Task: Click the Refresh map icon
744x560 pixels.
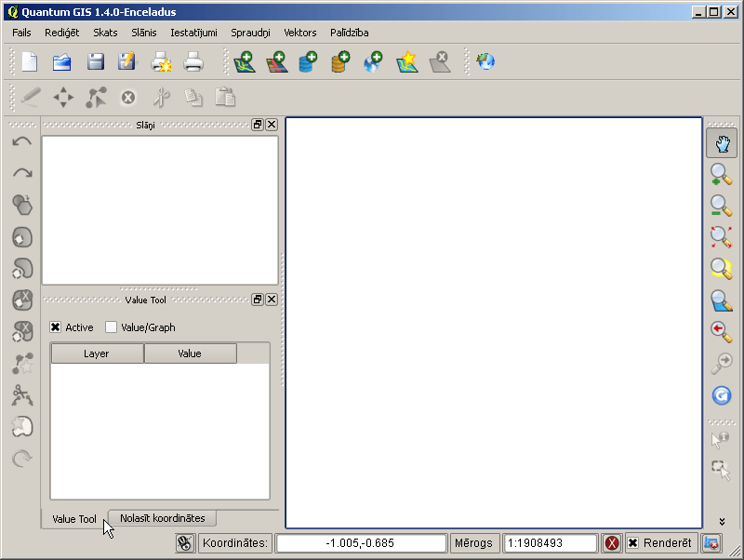Action: (722, 395)
